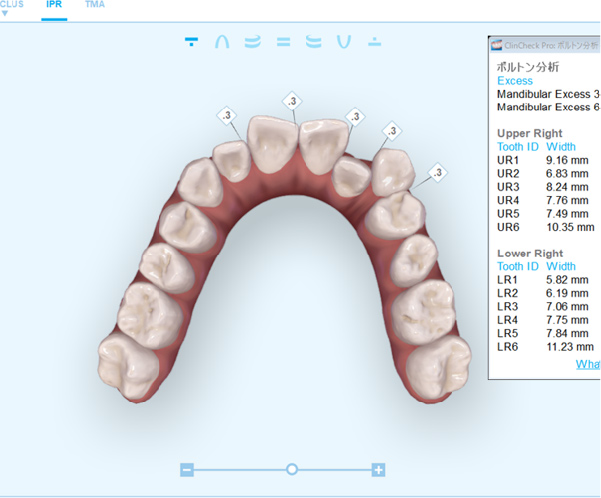Select the equals-shaped front view icon
601x498 pixels.
pos(283,42)
